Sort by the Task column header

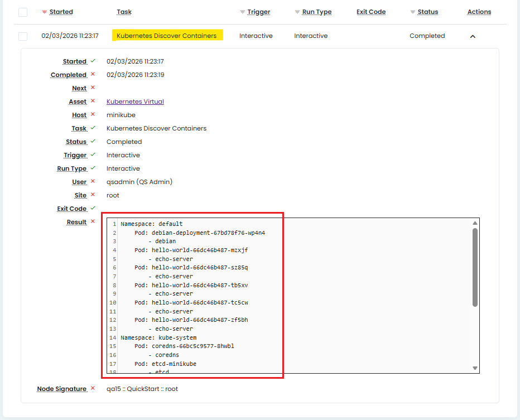124,12
